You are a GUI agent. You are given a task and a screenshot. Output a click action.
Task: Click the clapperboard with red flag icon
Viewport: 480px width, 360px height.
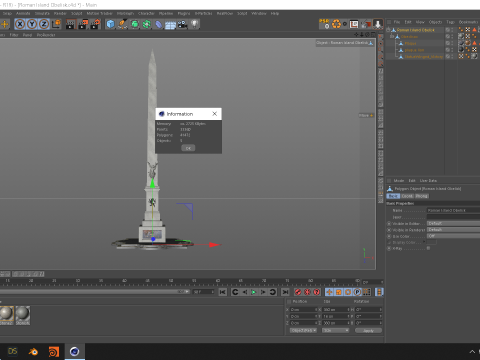366,24
